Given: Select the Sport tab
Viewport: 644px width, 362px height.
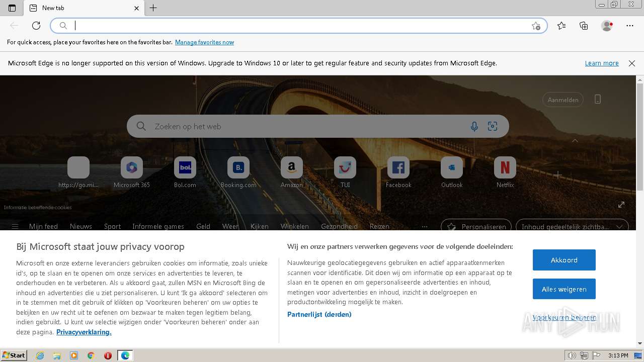Looking at the screenshot, I should coord(112,226).
